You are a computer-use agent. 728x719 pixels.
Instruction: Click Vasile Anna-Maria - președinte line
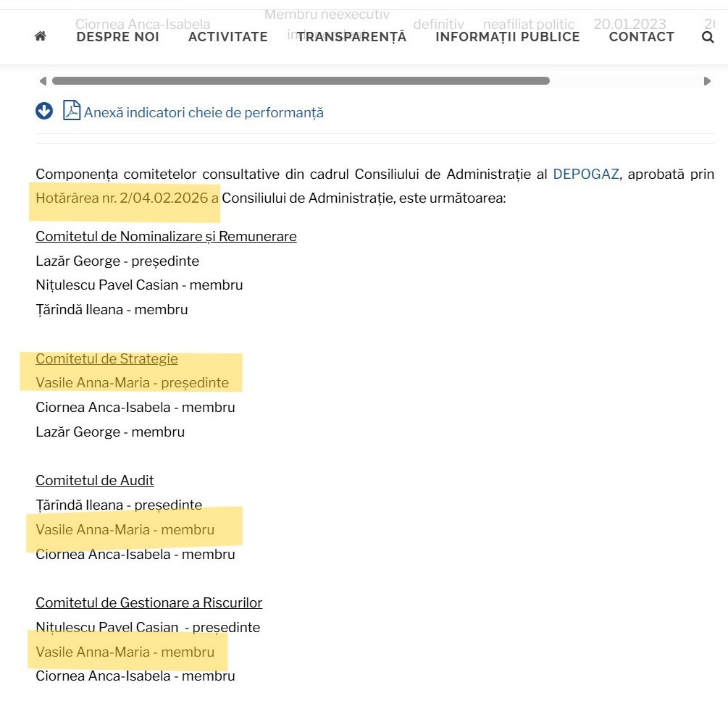tap(132, 383)
